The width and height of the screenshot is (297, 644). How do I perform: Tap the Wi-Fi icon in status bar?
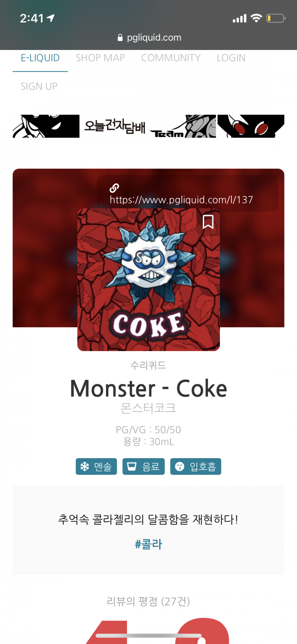click(x=256, y=18)
